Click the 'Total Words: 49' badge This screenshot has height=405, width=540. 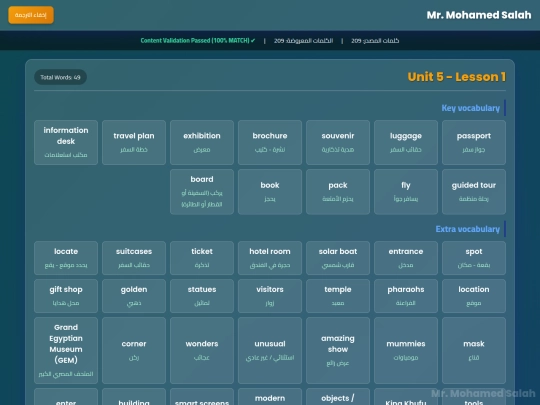click(x=60, y=77)
